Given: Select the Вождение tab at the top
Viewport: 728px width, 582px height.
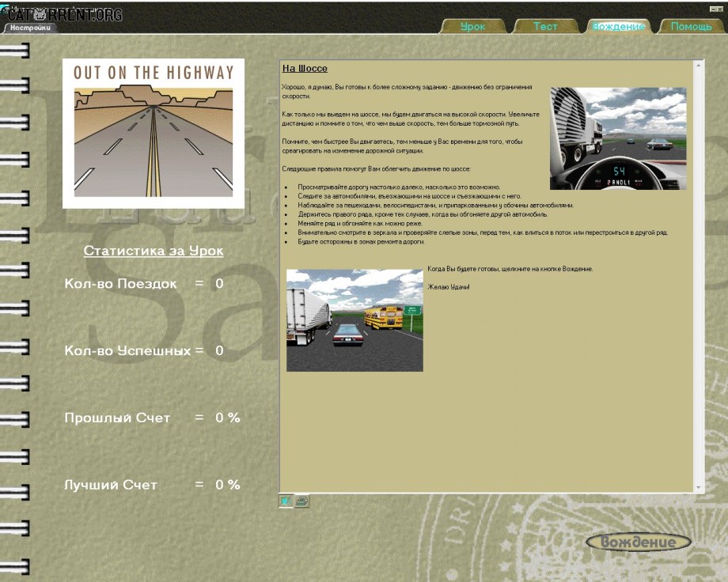Looking at the screenshot, I should pyautogui.click(x=619, y=26).
